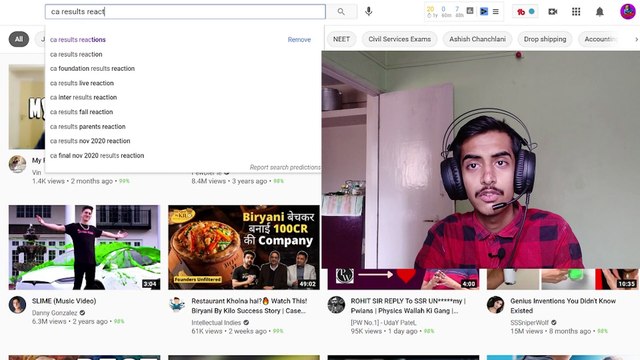This screenshot has height=360, width=640.
Task: Open Intellectual Indies channel name
Action: pos(216,322)
